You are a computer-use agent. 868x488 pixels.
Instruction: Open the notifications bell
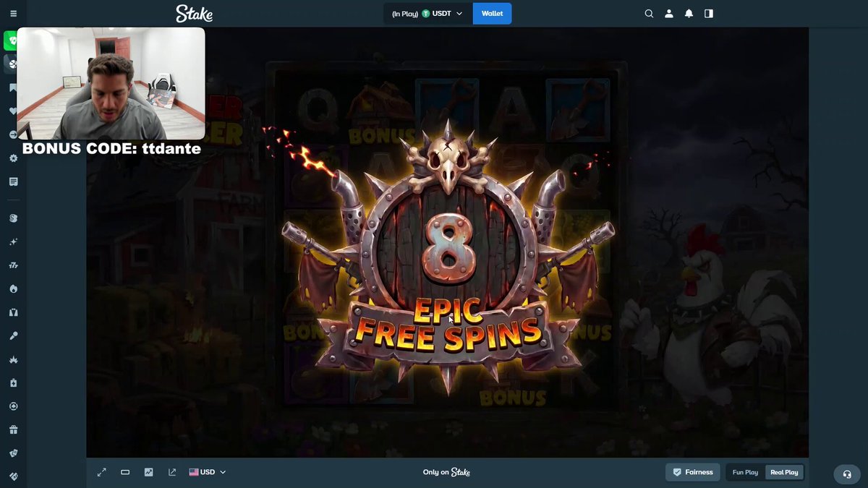pos(689,13)
